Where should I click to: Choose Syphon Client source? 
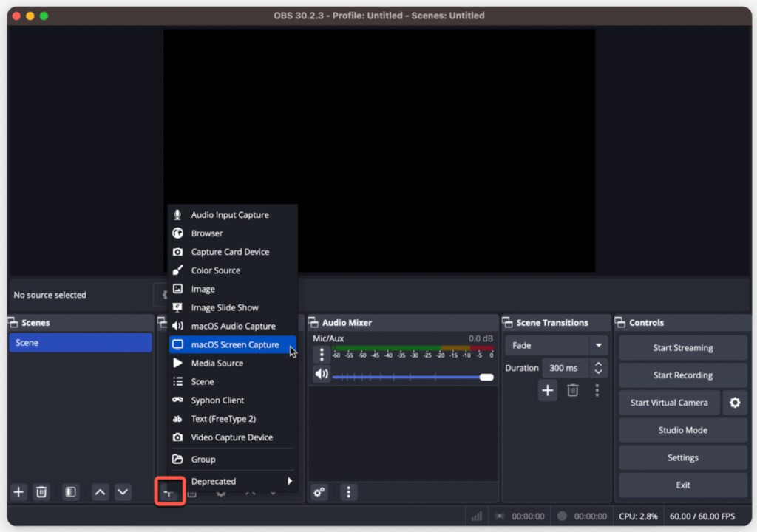[x=232, y=400]
